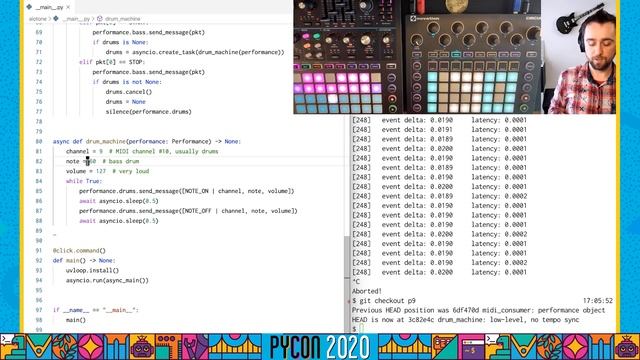The width and height of the screenshot is (640, 360).
Task: Click the NOTE_ON send_message line
Action: [187, 191]
